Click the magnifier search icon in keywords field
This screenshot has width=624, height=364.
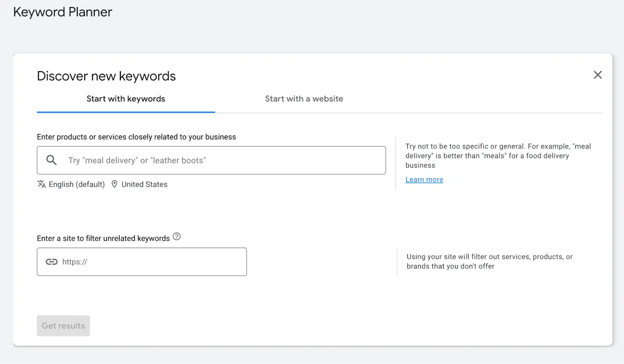pos(51,160)
